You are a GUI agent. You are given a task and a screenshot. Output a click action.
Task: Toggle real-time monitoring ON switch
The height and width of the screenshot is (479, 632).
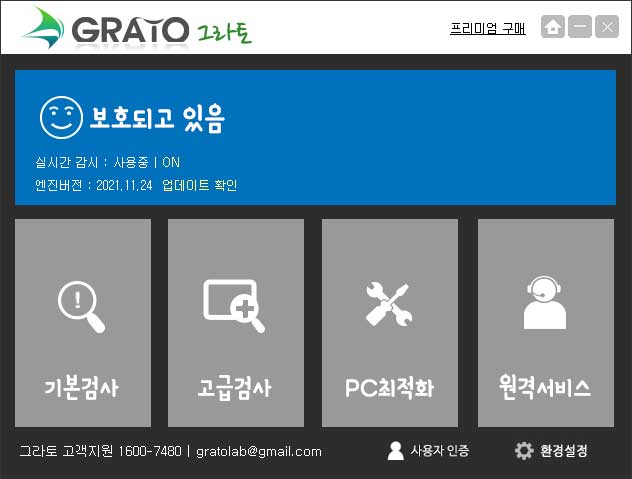pos(171,162)
